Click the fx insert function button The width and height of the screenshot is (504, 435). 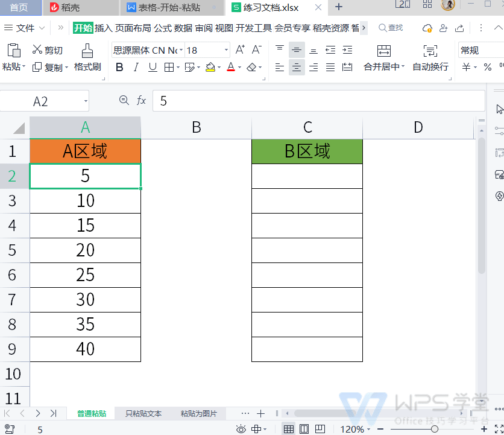point(141,100)
